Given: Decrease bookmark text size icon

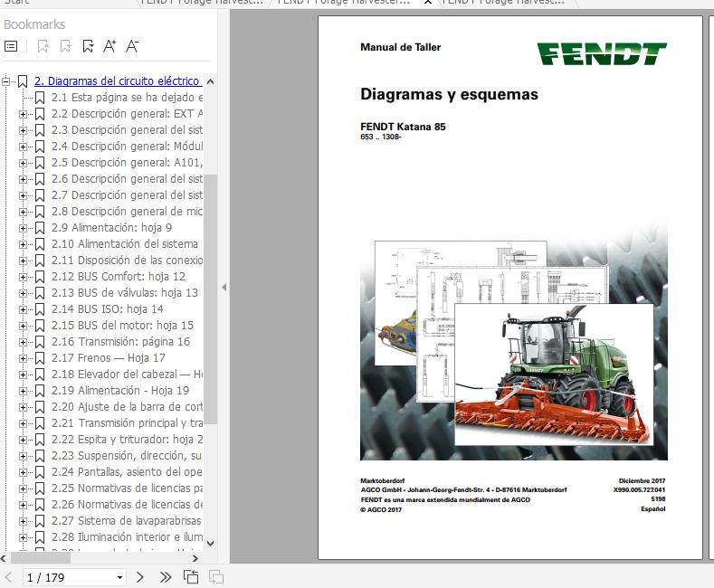Looking at the screenshot, I should pos(132,46).
